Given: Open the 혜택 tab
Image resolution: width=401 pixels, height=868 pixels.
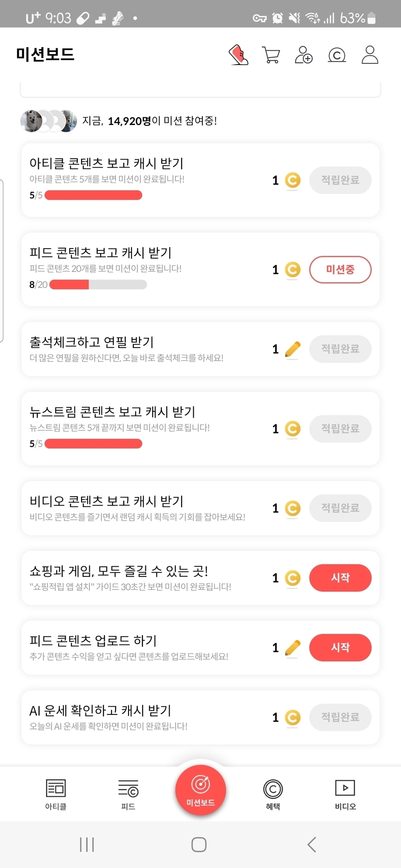Looking at the screenshot, I should [x=273, y=794].
